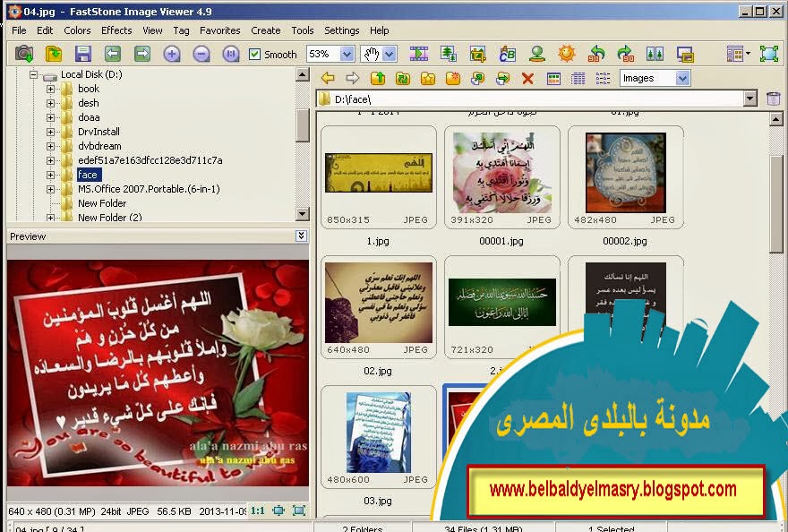Open crop board icon
This screenshot has height=532, width=788.
(478, 54)
